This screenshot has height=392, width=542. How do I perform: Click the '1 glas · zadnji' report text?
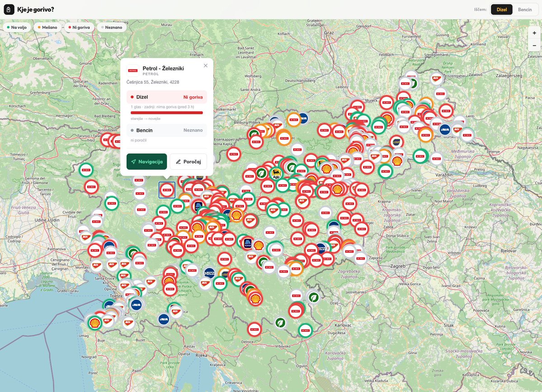162,107
